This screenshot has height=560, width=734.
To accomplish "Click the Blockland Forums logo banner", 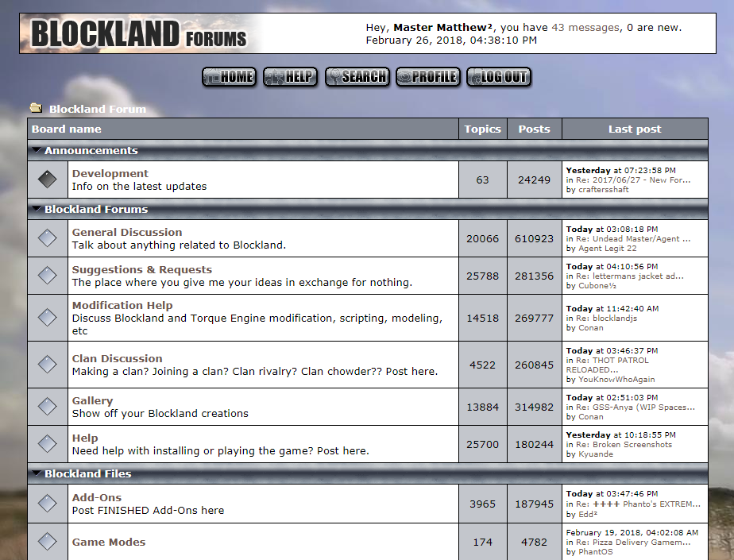I will (x=140, y=33).
